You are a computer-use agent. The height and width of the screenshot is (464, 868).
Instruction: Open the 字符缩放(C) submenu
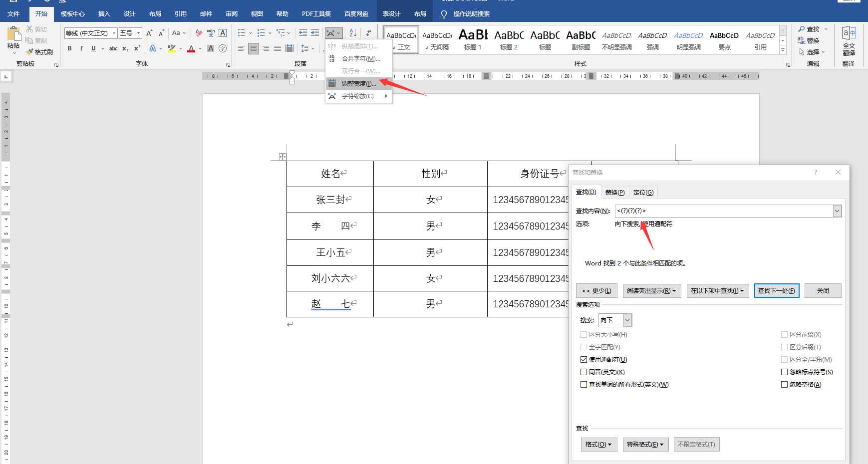pos(359,96)
